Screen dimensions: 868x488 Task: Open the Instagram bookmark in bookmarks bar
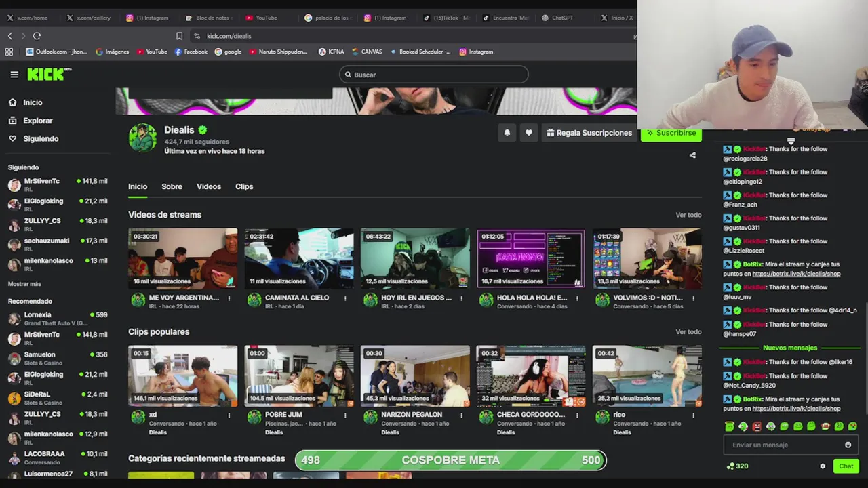[476, 52]
